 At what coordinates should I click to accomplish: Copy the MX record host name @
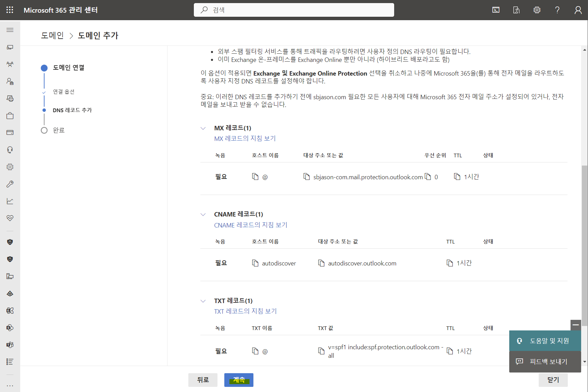click(255, 177)
